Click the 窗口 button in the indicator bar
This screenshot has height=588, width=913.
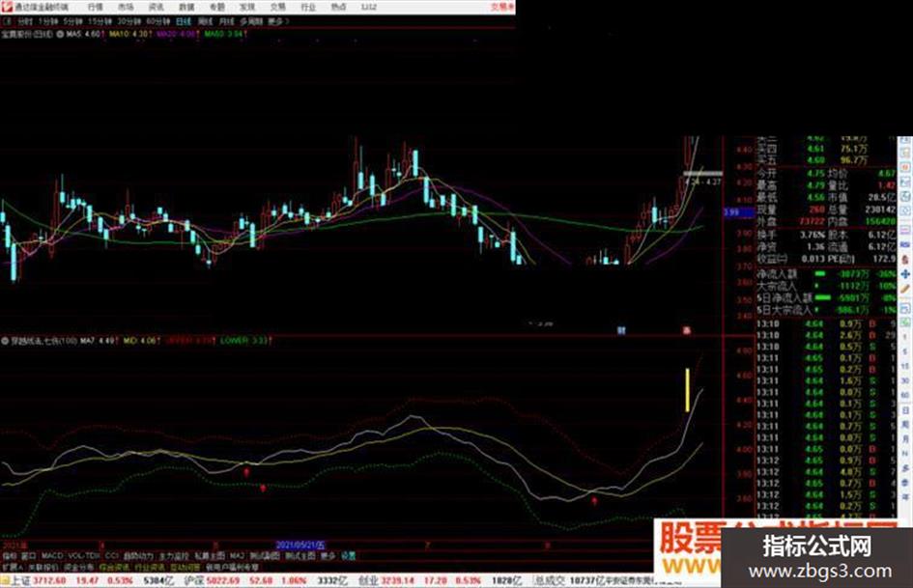tap(29, 556)
